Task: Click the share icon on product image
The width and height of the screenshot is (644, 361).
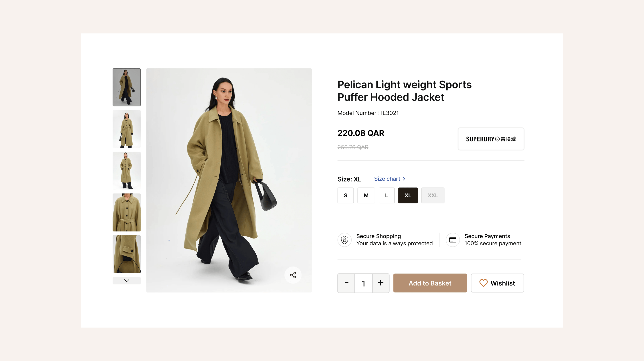Action: coord(293,275)
